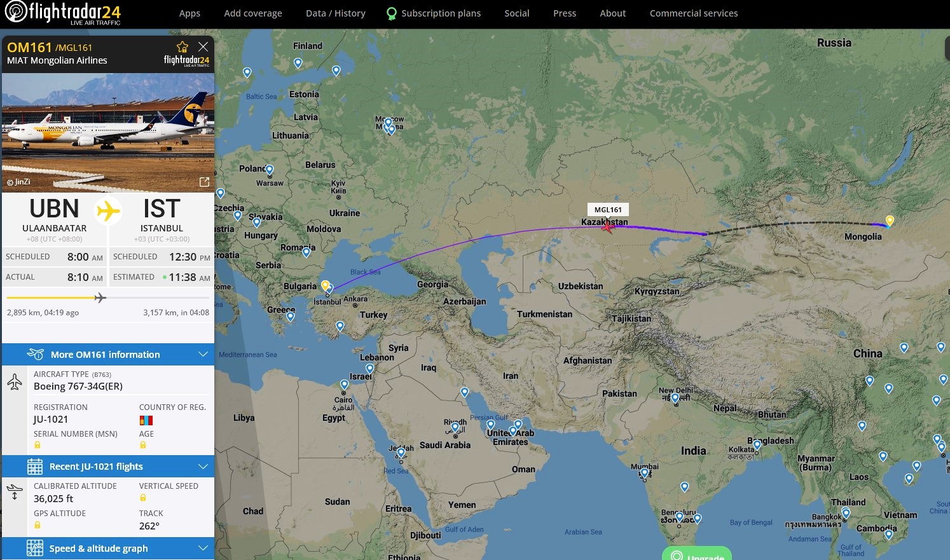Click the OM161 flight number heading
950x560 pixels.
29,47
